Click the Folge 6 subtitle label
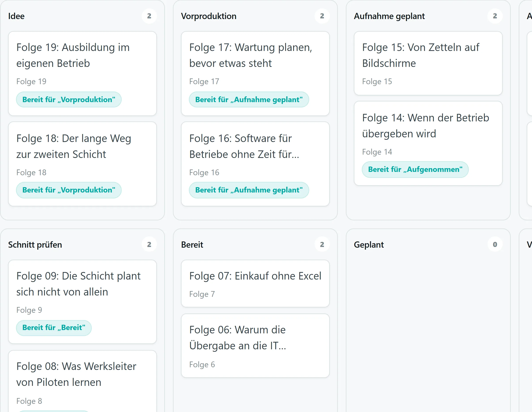 [x=202, y=365]
